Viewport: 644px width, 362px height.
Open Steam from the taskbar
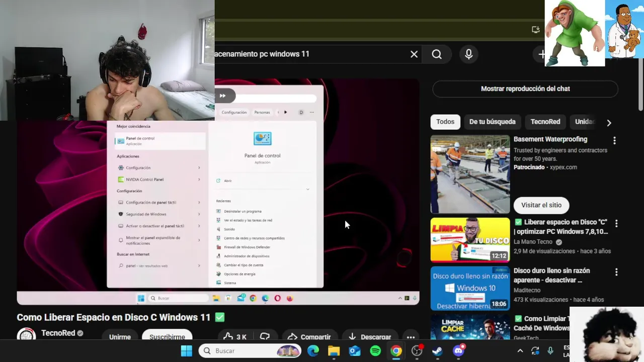437,351
